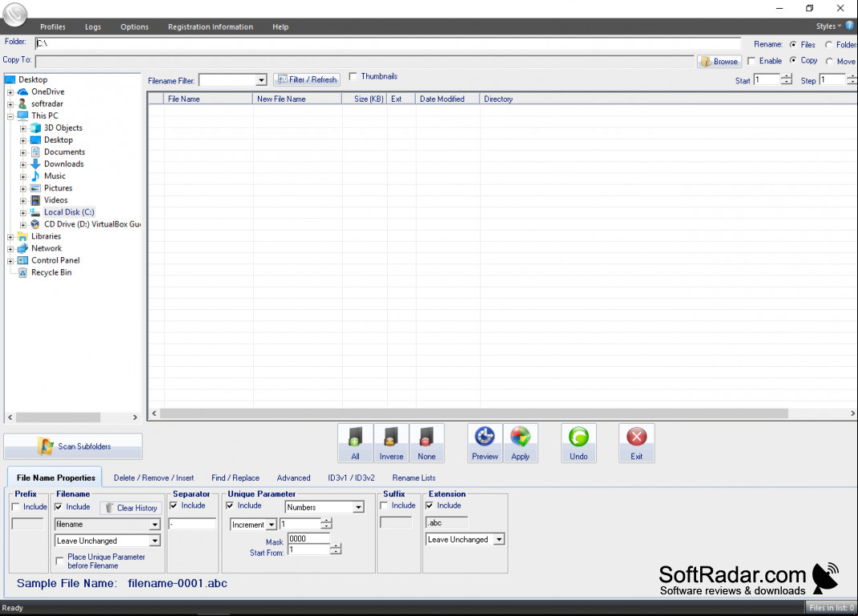Uncheck the Filename Include checkbox
Viewport: 858px width, 616px height.
58,507
